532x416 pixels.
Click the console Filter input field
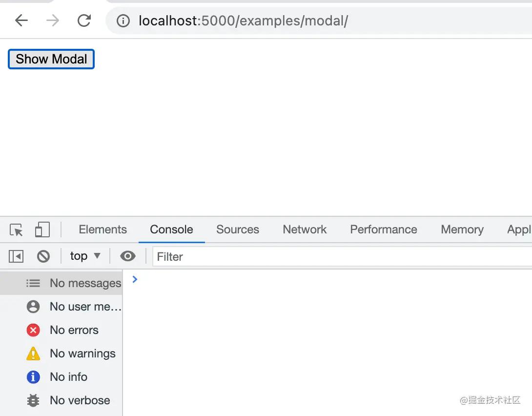tap(342, 257)
